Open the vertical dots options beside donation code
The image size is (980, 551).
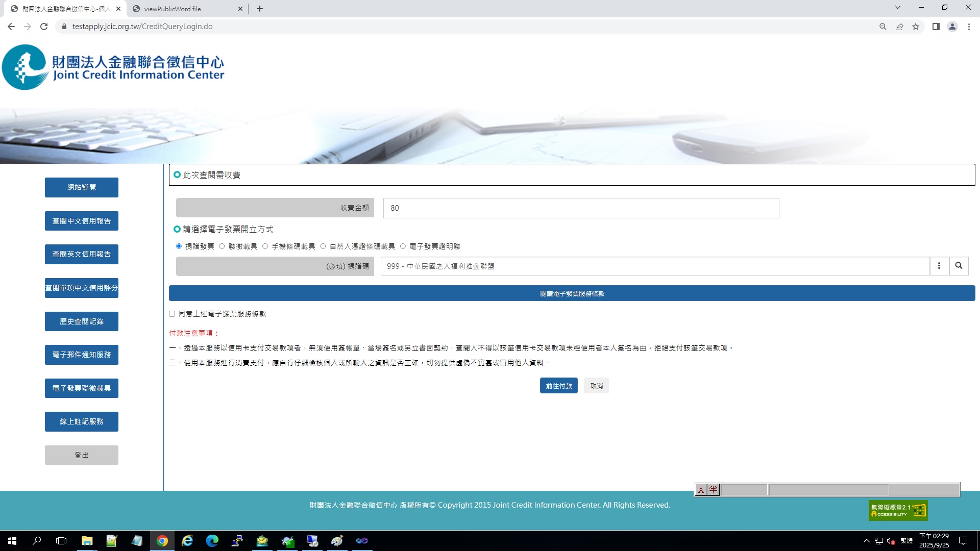tap(939, 266)
